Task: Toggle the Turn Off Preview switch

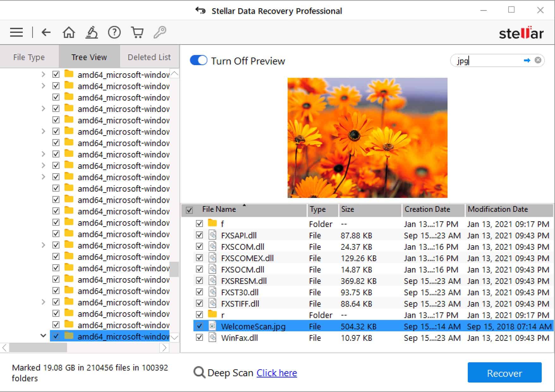Action: click(x=198, y=60)
